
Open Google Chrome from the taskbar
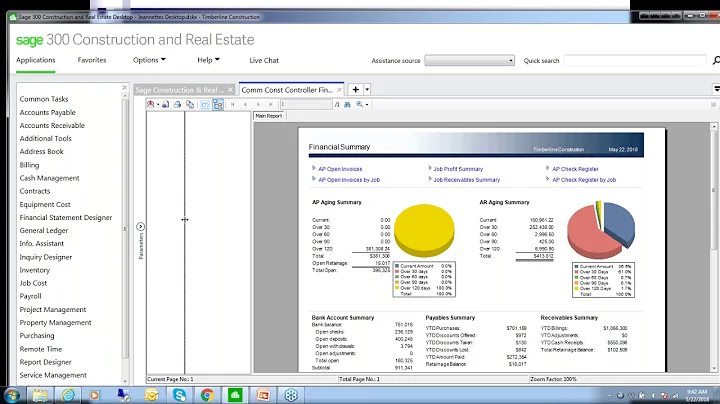tap(207, 395)
